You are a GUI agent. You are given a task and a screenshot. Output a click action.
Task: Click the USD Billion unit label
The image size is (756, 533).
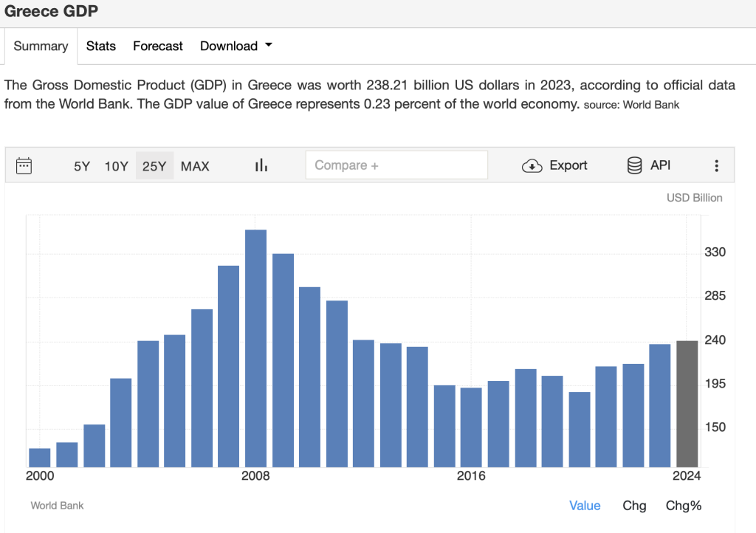pos(694,198)
